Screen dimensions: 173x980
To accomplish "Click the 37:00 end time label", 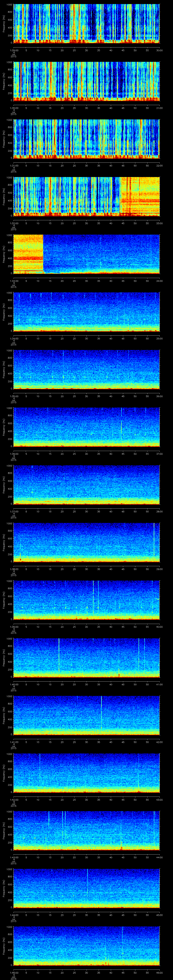I will [x=160, y=454].
